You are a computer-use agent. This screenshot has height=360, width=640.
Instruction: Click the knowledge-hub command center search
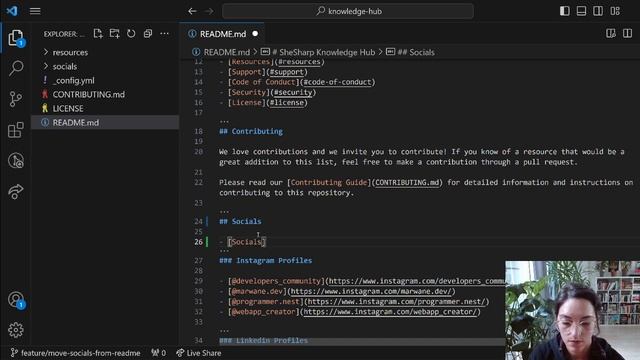point(348,11)
